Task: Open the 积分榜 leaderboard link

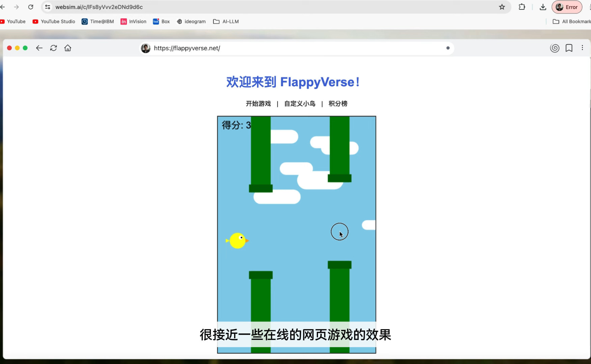Action: [x=338, y=104]
